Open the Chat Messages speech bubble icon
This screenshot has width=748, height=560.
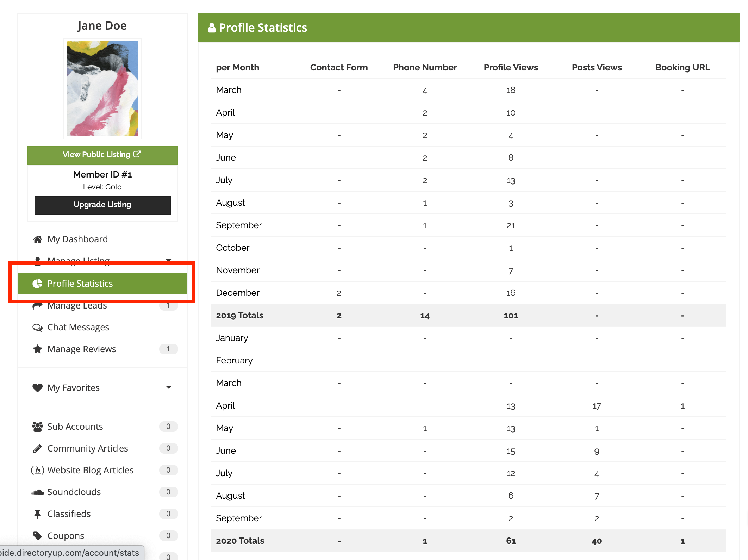pos(37,327)
